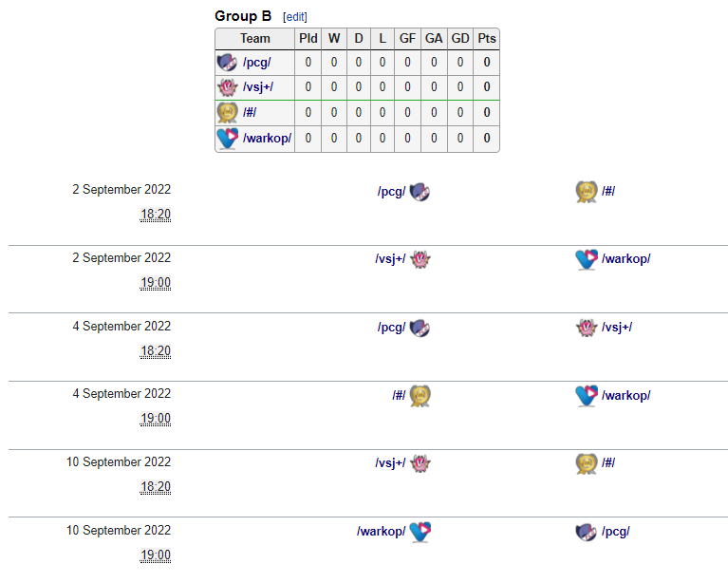Viewport: 728px width, 583px height.
Task: Click /warkop/ icon in 10 September 19:00 match
Action: point(420,532)
